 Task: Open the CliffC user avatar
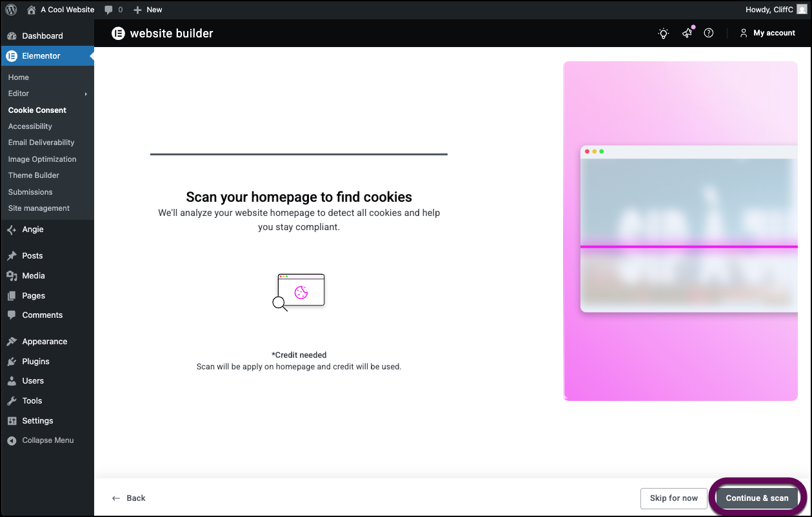click(802, 10)
